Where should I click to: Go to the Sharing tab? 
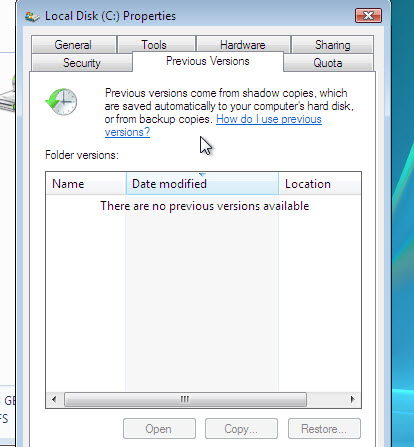pos(332,45)
